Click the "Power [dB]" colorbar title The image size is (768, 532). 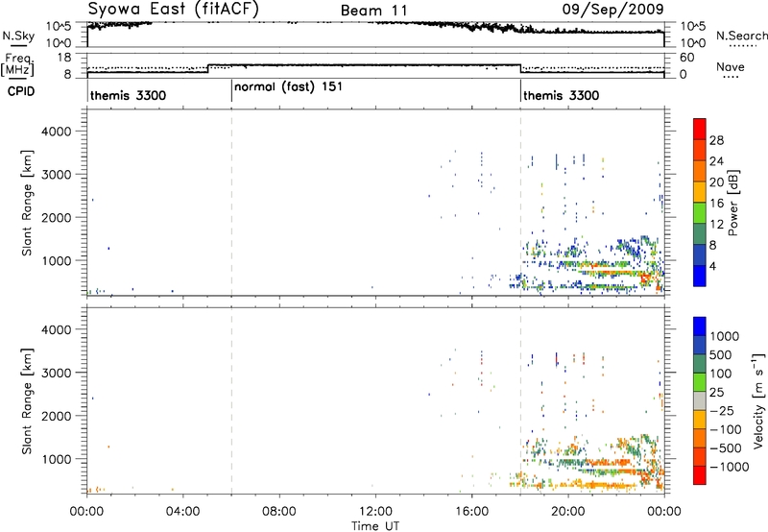pos(733,203)
